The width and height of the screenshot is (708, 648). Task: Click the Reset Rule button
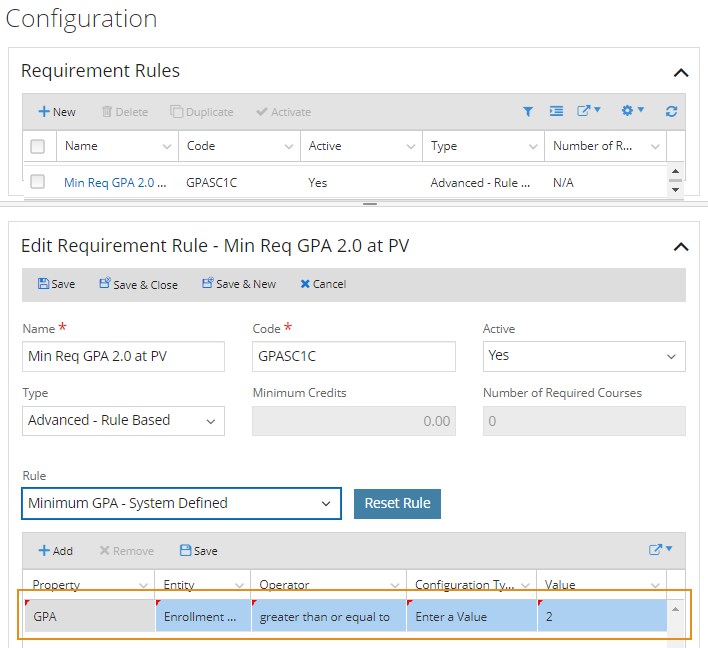(397, 503)
